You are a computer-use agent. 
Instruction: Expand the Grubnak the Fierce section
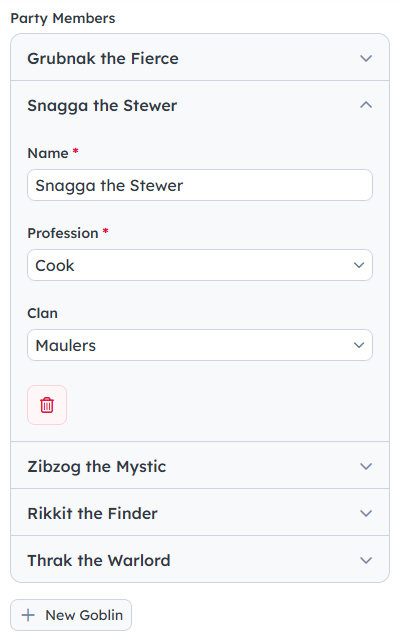point(200,58)
